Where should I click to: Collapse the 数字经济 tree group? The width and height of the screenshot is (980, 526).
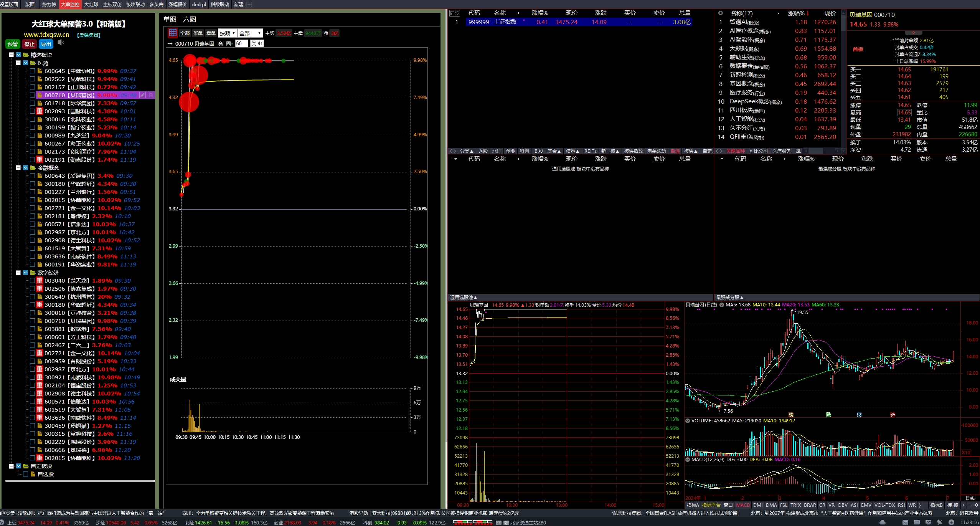click(18, 273)
